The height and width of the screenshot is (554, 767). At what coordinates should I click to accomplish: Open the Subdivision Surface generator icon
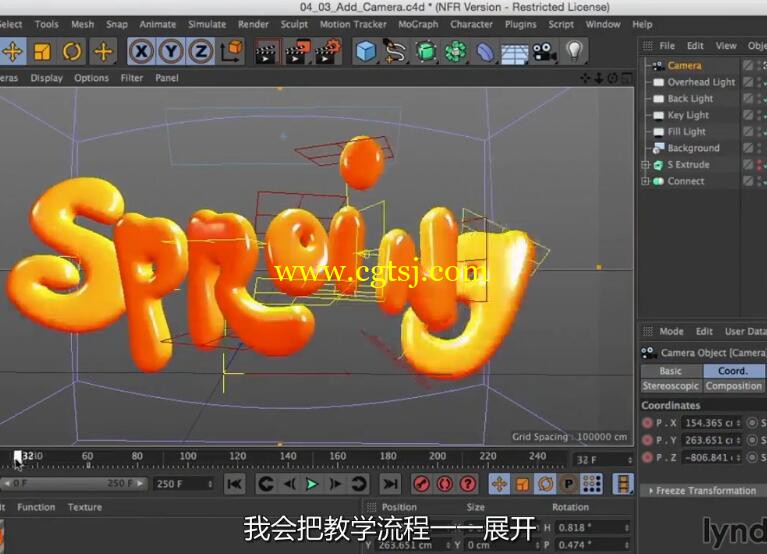point(426,51)
